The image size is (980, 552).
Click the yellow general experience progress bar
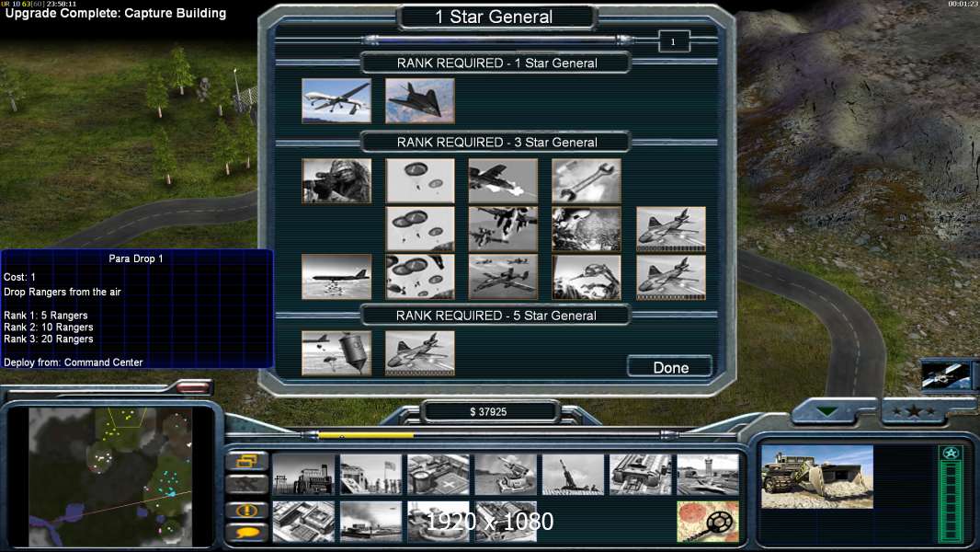pos(366,434)
